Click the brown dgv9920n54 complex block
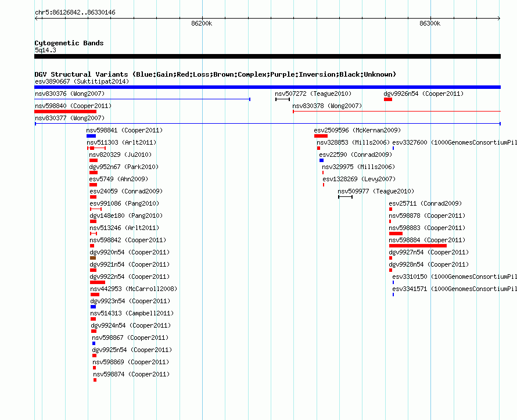The width and height of the screenshot is (517, 420). coord(92,258)
